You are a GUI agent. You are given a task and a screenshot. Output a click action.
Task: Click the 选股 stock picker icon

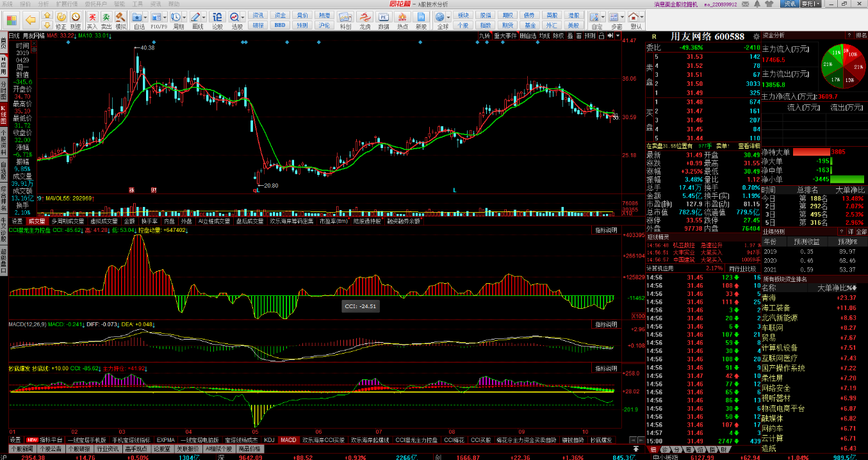pos(234,17)
